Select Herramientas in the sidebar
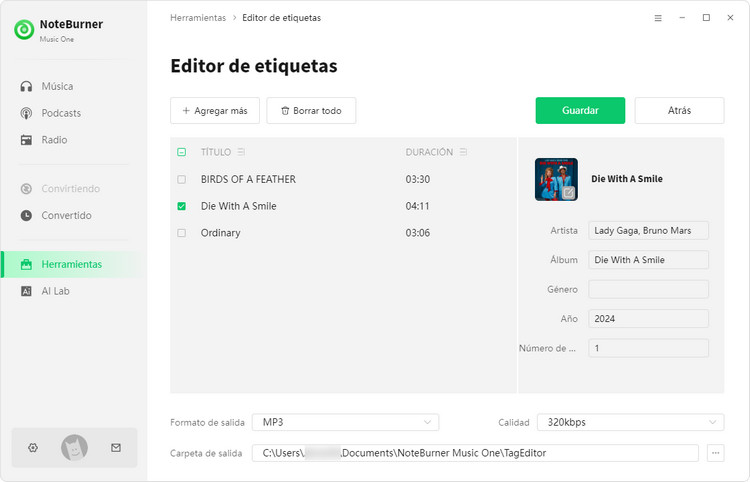Screen dimensions: 750x482 click(x=74, y=264)
